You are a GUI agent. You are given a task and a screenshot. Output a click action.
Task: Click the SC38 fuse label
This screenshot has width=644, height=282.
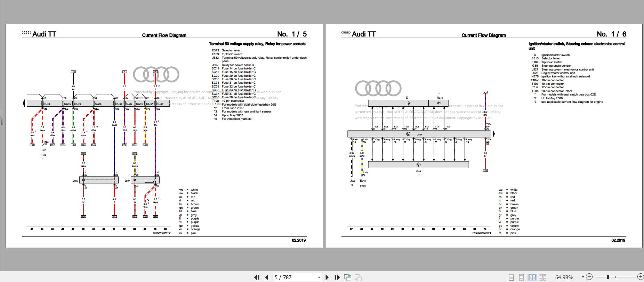[160, 104]
